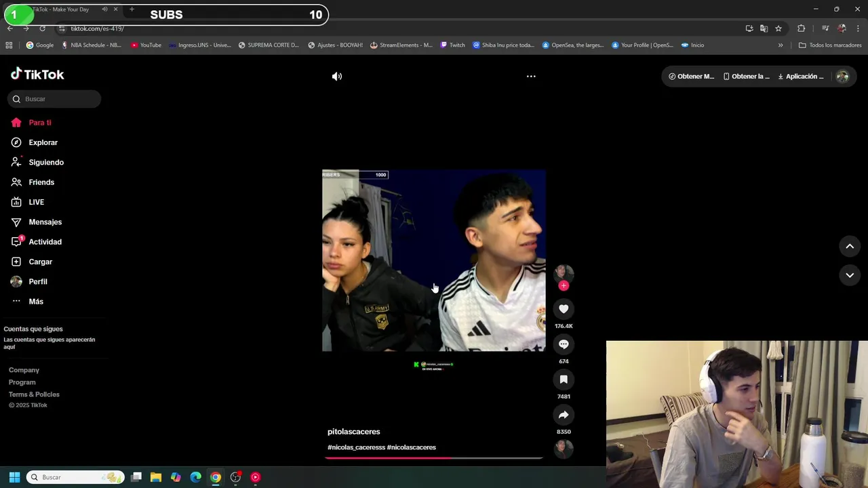Image resolution: width=868 pixels, height=488 pixels.
Task: Open a new Chrome tab
Action: point(132,9)
